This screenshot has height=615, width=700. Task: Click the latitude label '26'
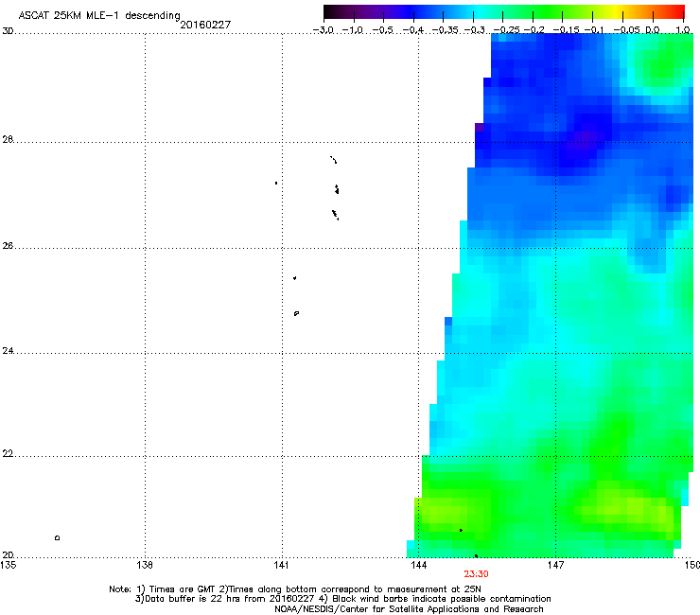point(8,246)
